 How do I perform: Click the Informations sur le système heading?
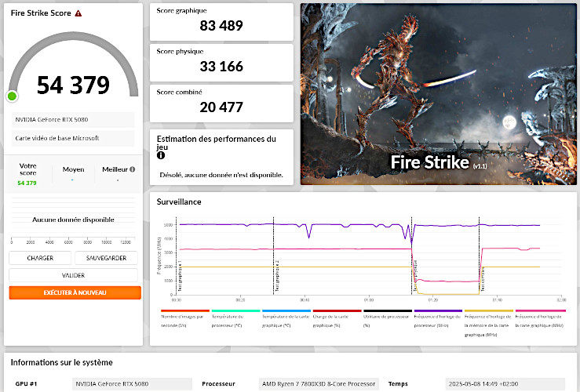61,362
